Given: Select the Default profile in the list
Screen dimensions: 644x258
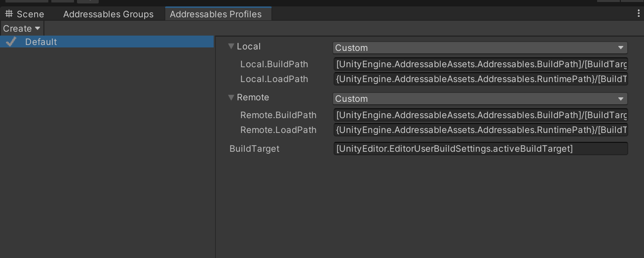Looking at the screenshot, I should (41, 42).
